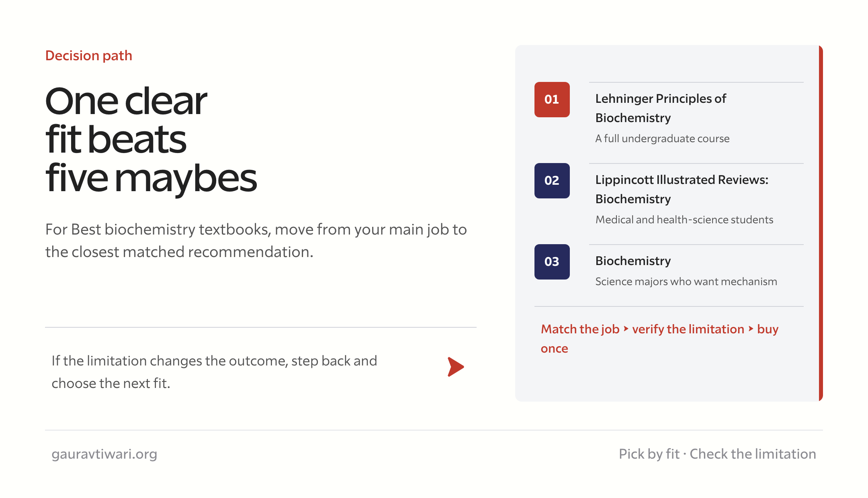Viewport: 868px width, 498px height.
Task: Click small arrow before 'buy once'
Action: pos(751,329)
